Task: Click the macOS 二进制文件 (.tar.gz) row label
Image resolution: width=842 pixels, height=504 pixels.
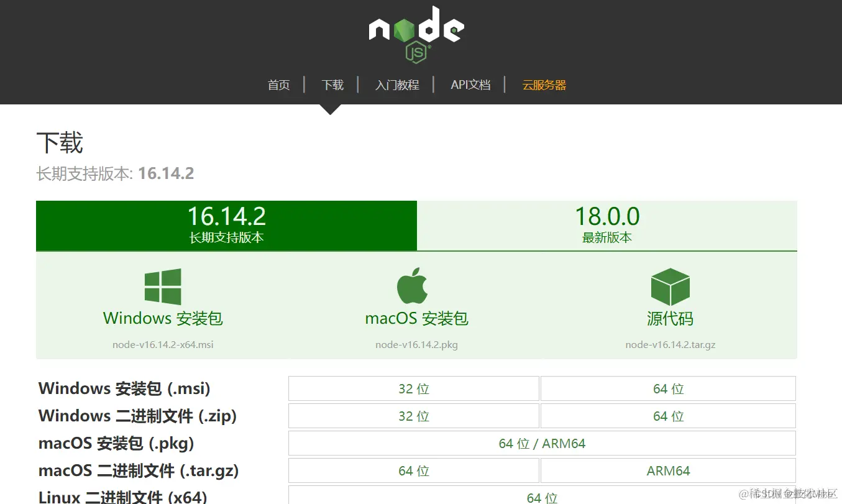Action: [x=139, y=471]
